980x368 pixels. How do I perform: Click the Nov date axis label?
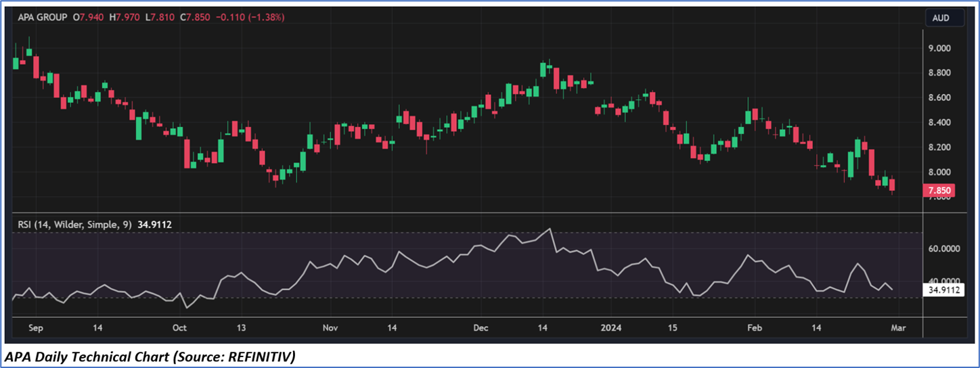click(330, 328)
